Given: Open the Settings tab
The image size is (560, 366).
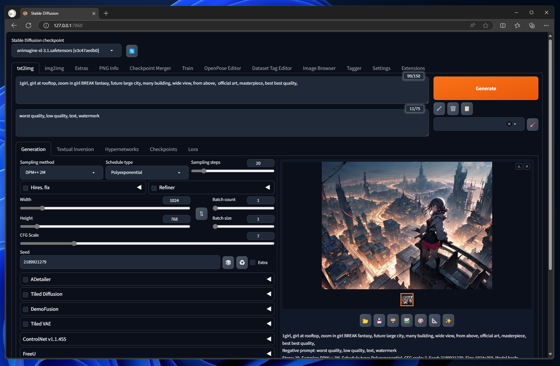Looking at the screenshot, I should click(x=381, y=68).
